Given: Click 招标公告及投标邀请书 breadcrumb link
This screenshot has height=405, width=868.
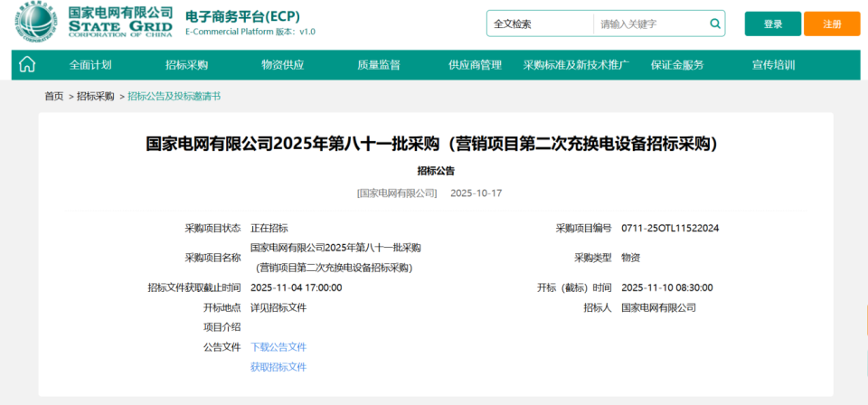Looking at the screenshot, I should click(x=174, y=96).
